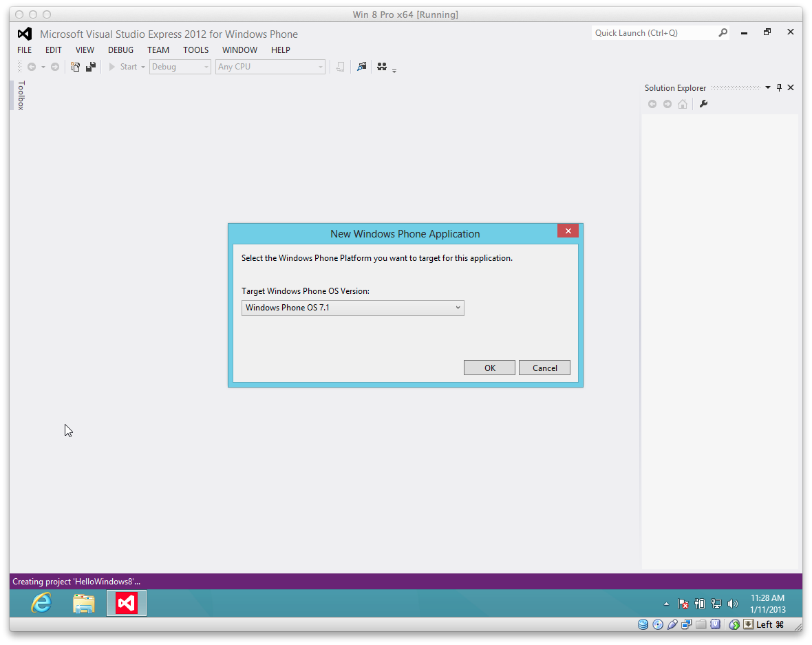Close the New Windows Phone Application dialog
The image size is (812, 645).
[568, 231]
